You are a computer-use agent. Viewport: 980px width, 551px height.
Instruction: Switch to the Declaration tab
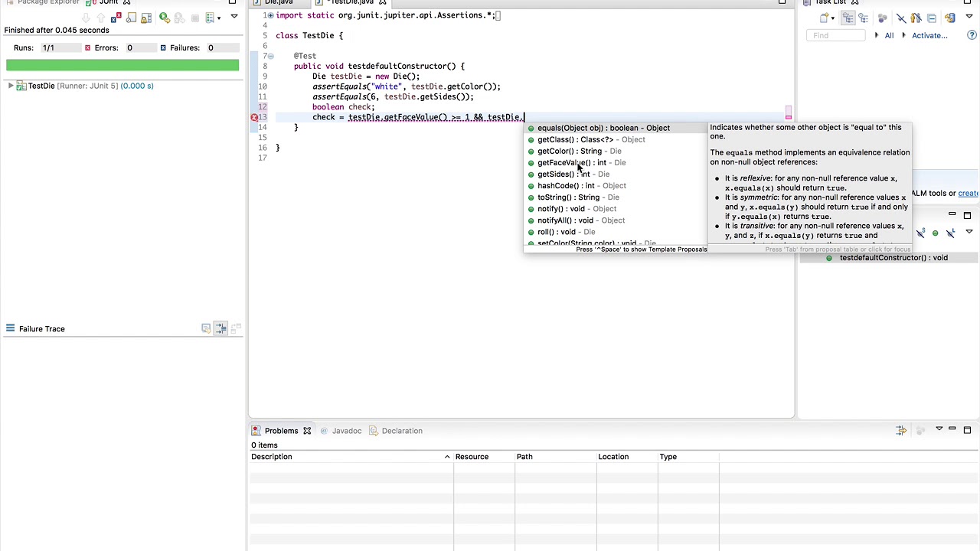pos(396,431)
